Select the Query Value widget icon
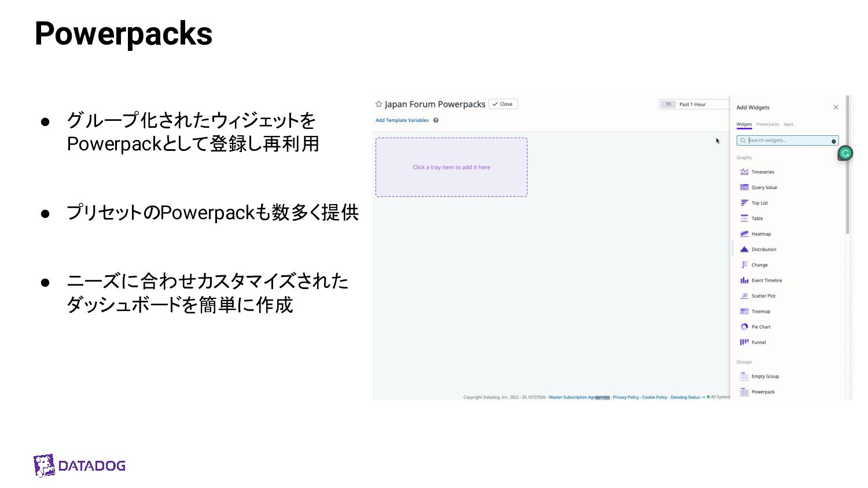The height and width of the screenshot is (488, 868). pyautogui.click(x=744, y=187)
